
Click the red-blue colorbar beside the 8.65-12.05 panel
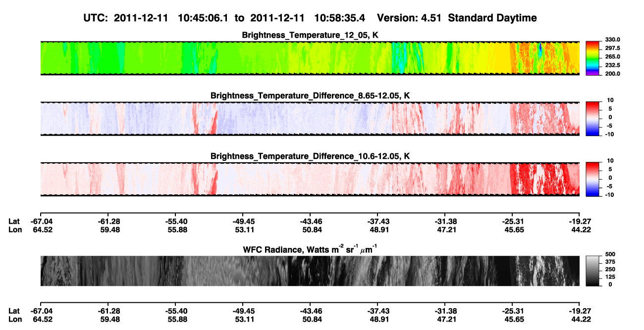click(593, 119)
